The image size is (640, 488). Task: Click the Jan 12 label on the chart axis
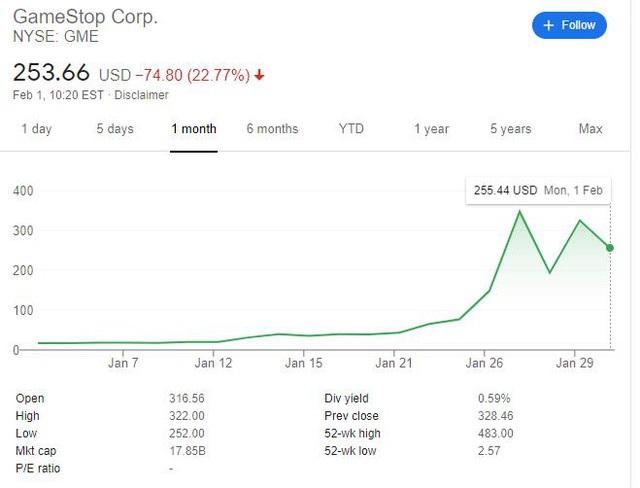(214, 363)
